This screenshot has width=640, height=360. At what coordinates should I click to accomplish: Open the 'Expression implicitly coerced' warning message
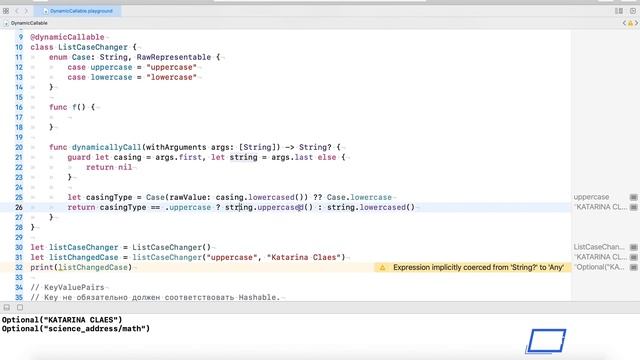coord(478,268)
